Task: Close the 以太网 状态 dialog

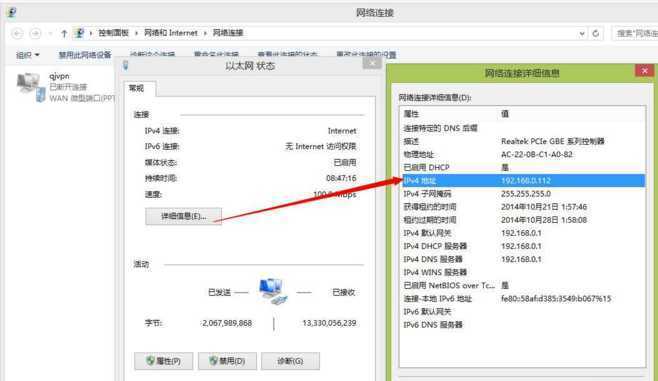Action: coord(372,63)
